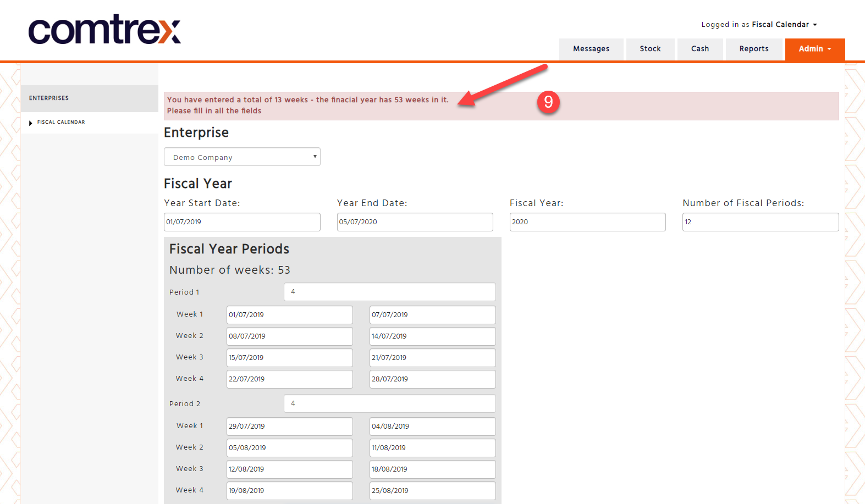The height and width of the screenshot is (504, 865).
Task: Click the Comtrex logo
Action: 104,29
